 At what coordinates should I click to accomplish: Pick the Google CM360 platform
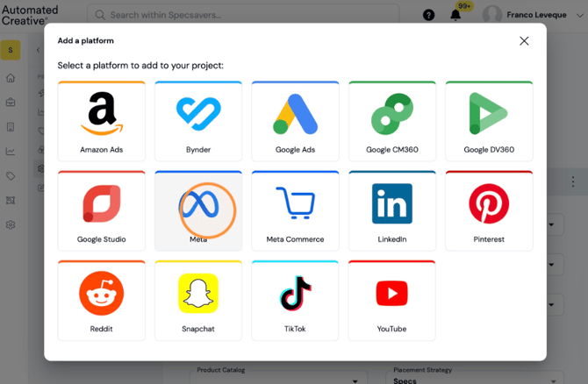(x=392, y=121)
